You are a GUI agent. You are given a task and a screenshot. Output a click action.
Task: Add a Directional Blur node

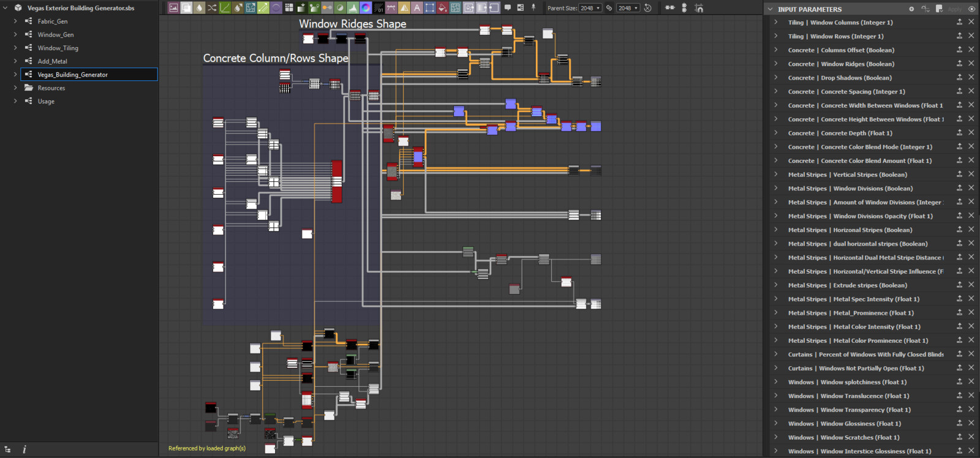[238, 8]
